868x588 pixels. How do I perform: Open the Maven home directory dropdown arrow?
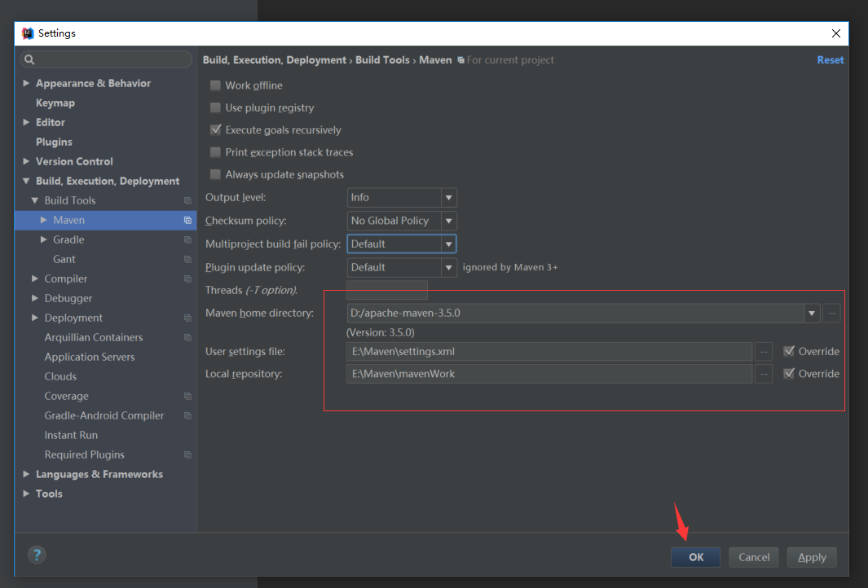click(x=812, y=313)
